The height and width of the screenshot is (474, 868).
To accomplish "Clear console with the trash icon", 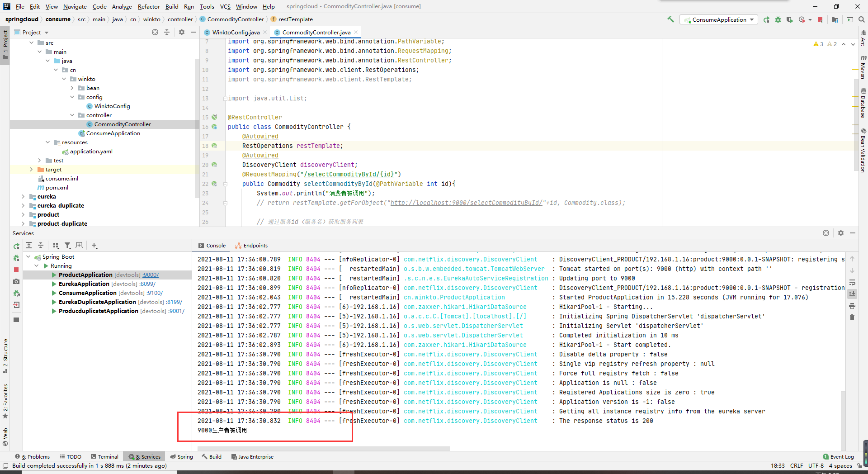I will 852,318.
